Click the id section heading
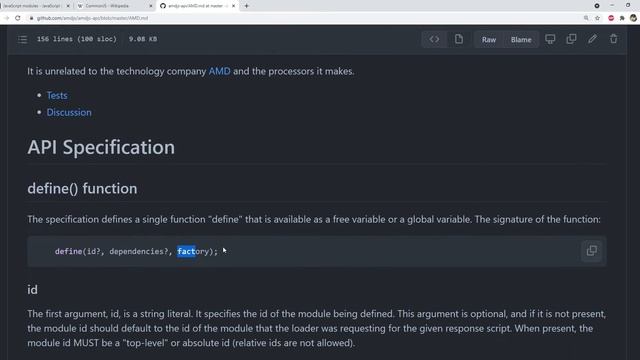Image resolution: width=640 pixels, height=360 pixels. tap(32, 289)
